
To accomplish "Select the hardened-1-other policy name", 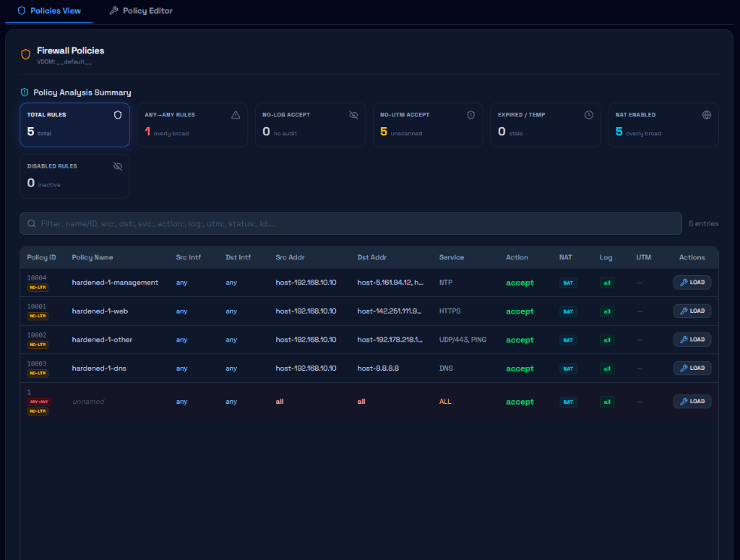I will click(102, 340).
